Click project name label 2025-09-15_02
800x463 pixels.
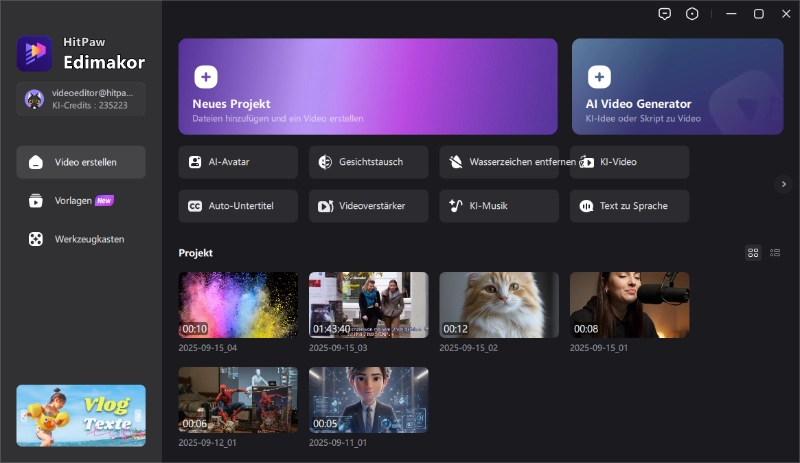(468, 348)
